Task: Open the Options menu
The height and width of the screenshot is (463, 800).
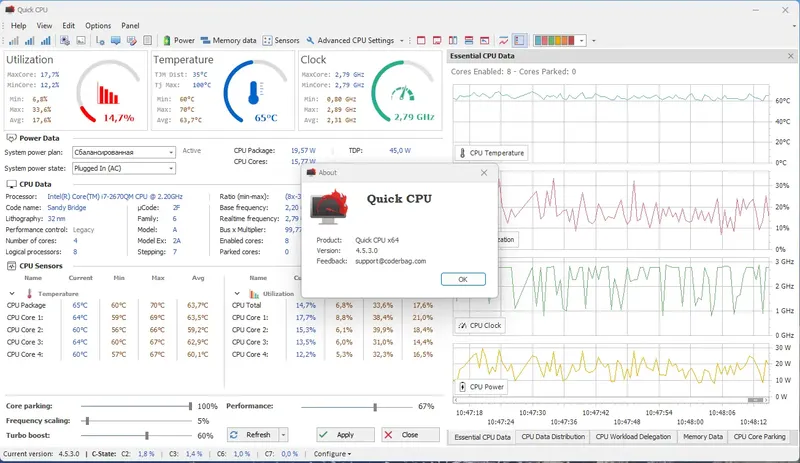Action: (98, 26)
